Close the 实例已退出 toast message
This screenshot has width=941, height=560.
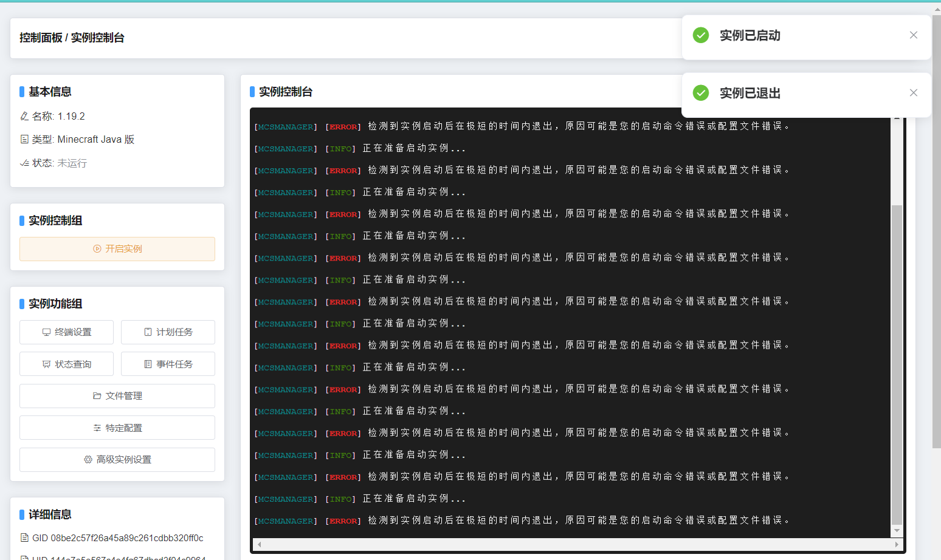[x=914, y=92]
